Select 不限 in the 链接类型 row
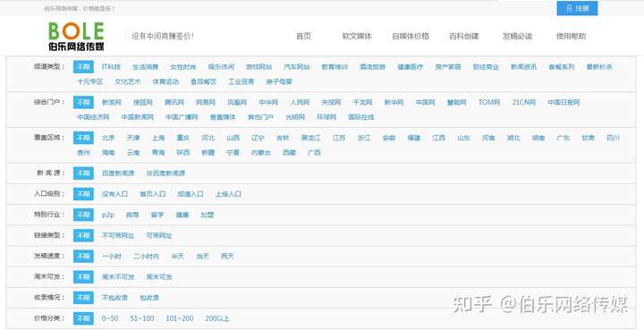Screen dimensions: 644x330 tap(83, 235)
